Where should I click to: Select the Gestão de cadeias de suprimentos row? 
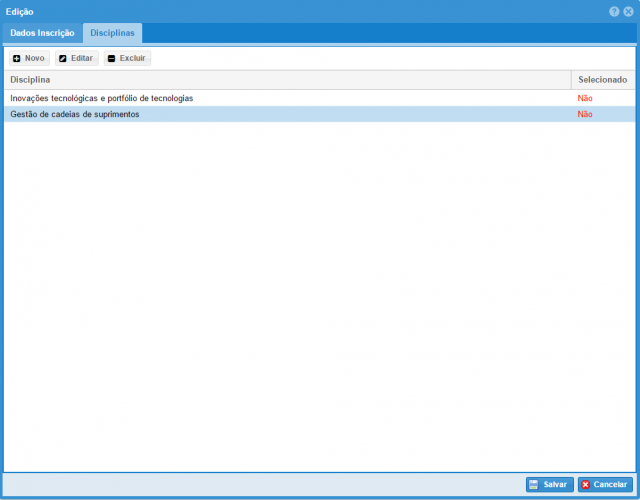click(x=75, y=114)
